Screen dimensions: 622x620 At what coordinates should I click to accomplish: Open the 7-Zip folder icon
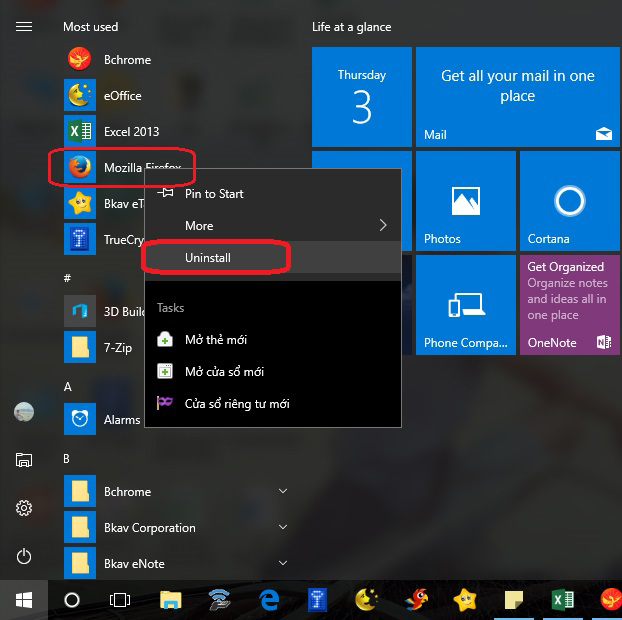[x=80, y=347]
